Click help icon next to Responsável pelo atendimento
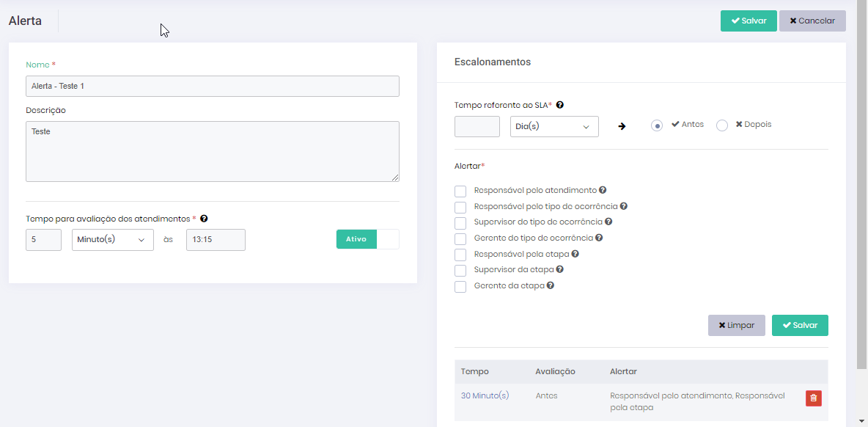This screenshot has width=868, height=427. click(x=603, y=190)
